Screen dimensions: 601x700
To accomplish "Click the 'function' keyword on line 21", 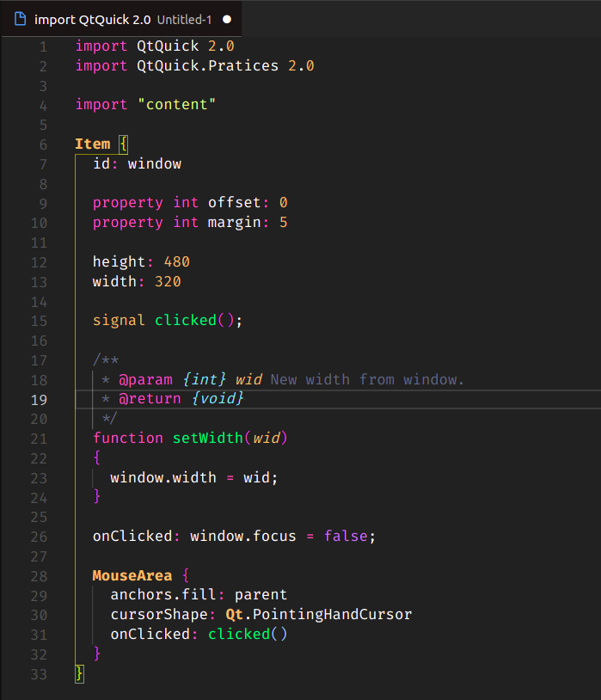I will coord(128,438).
